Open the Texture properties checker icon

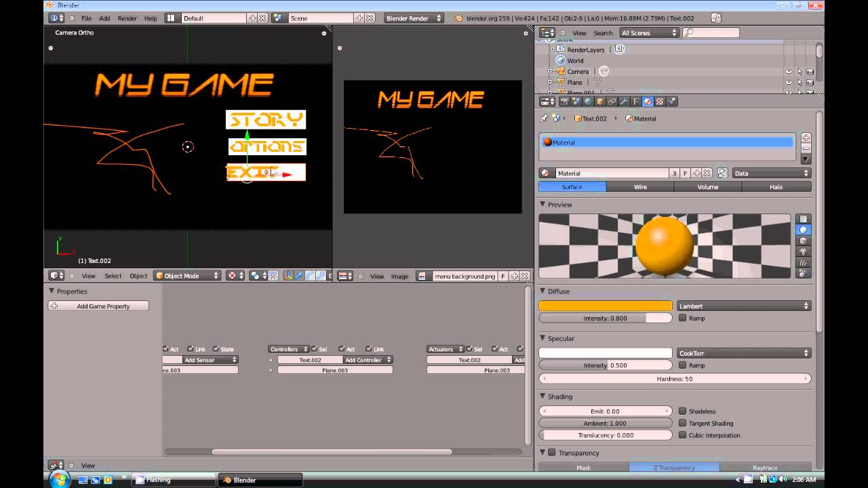(660, 102)
